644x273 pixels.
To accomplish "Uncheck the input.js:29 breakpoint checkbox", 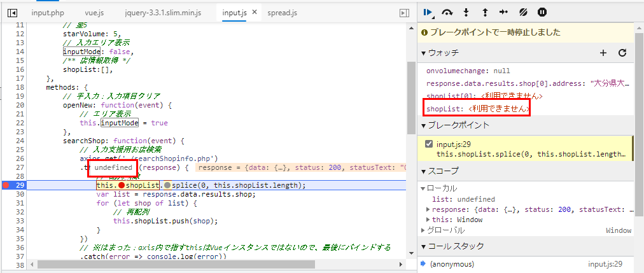I will coord(428,144).
